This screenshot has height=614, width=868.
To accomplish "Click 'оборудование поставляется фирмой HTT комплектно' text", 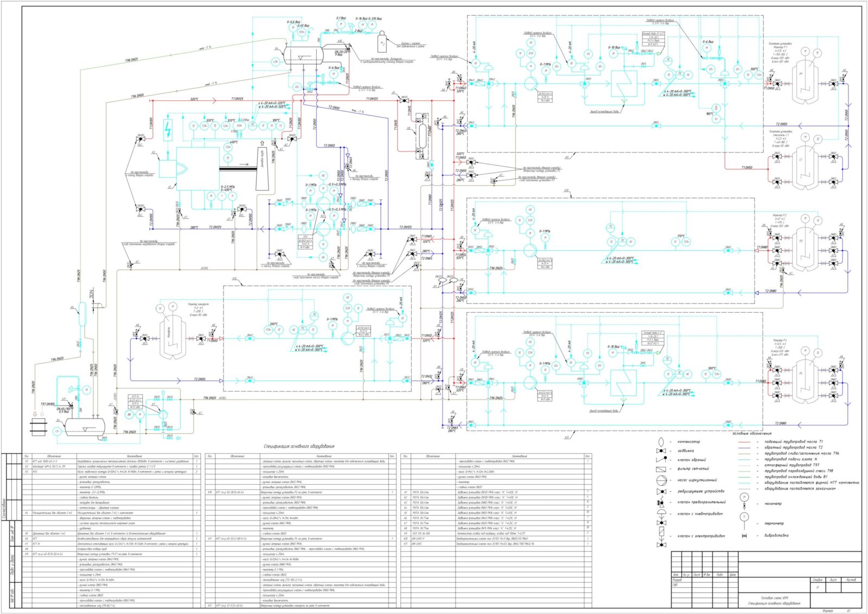I will pos(812,483).
